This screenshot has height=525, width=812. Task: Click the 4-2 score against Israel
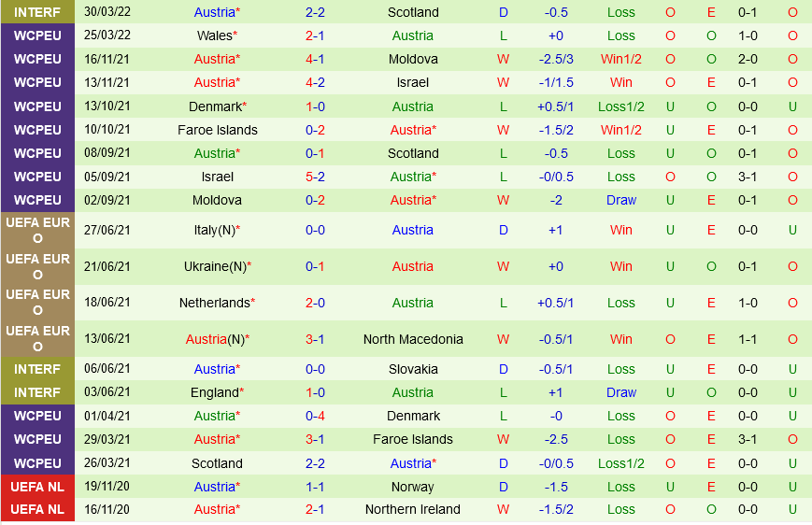point(315,82)
